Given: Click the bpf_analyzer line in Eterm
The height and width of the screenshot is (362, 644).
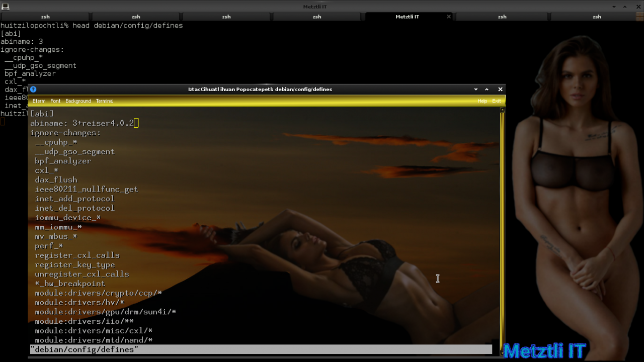Looking at the screenshot, I should coord(63,161).
